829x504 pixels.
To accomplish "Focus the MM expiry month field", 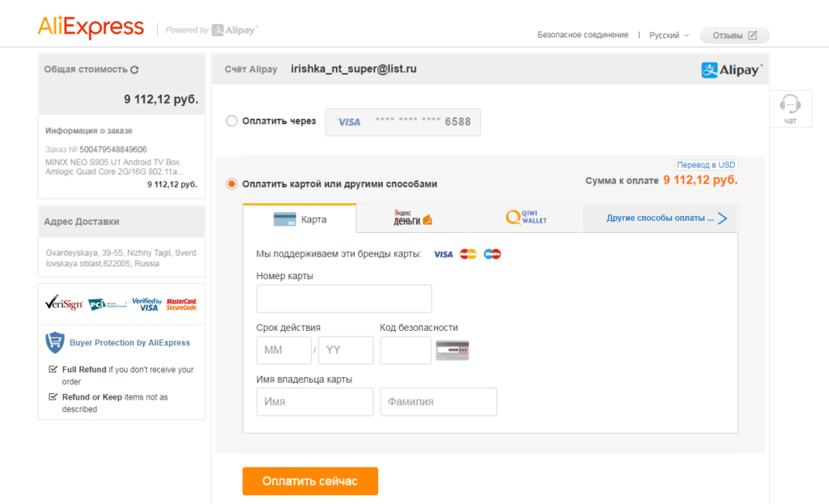I will (284, 350).
